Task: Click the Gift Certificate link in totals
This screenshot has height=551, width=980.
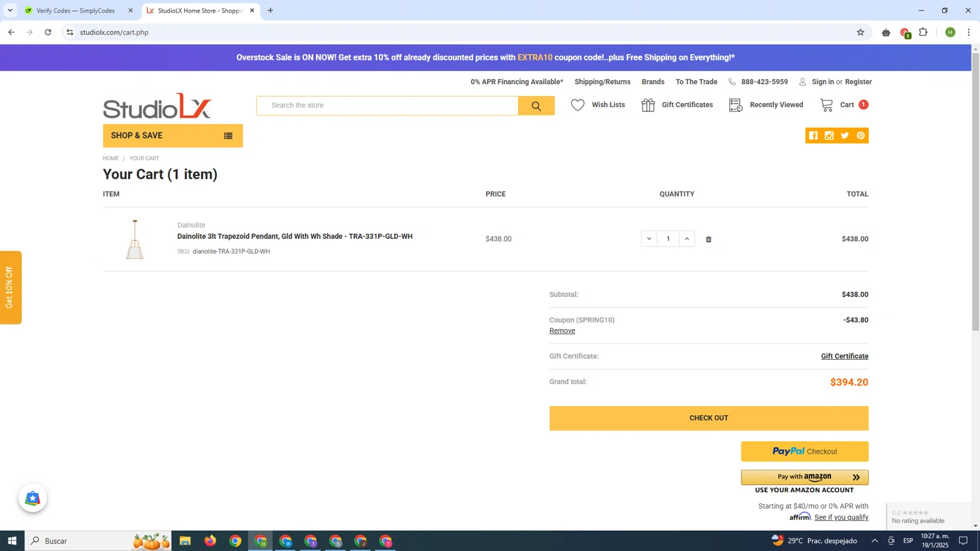Action: click(x=844, y=356)
